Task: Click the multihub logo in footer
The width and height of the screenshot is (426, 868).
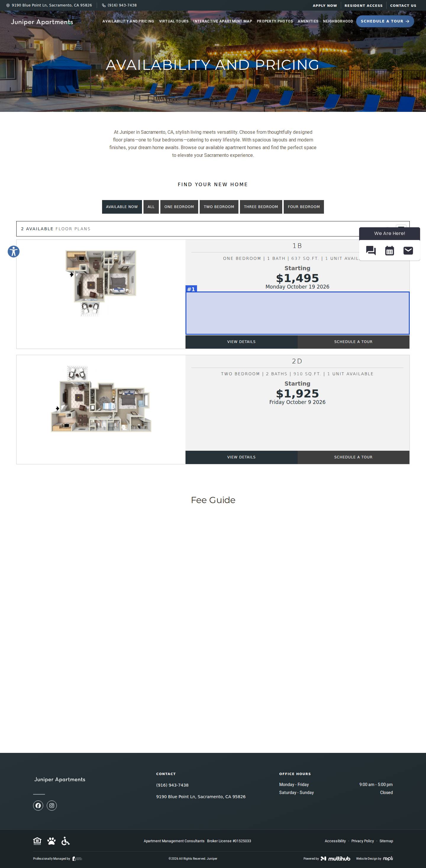Action: coord(335,859)
